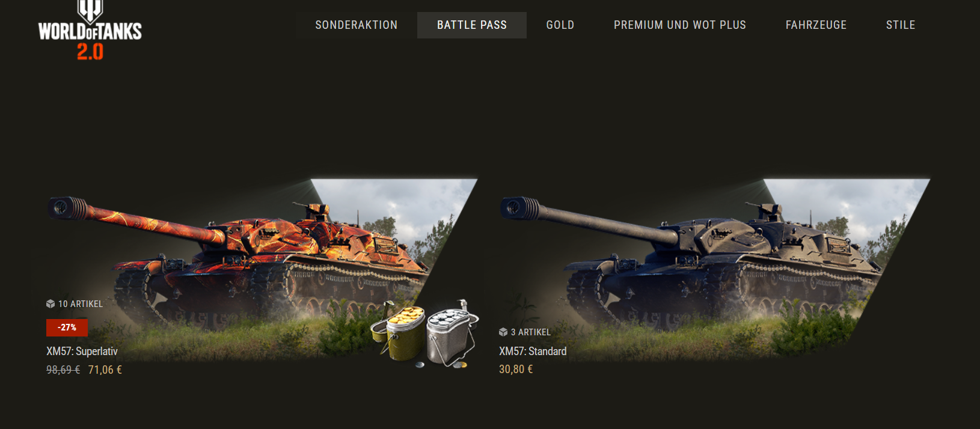Click the red lava-styled XM57 tank image
The height and width of the screenshot is (429, 980).
[x=240, y=258]
